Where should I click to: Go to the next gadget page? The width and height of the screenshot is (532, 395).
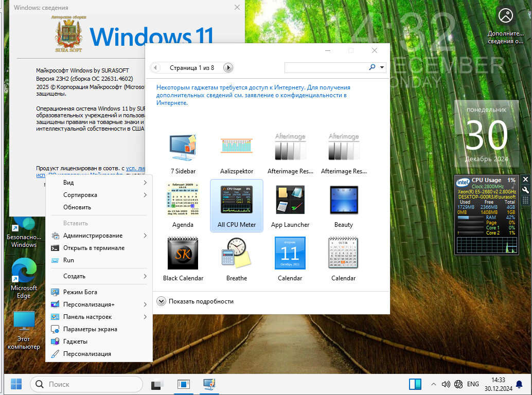[x=228, y=67]
